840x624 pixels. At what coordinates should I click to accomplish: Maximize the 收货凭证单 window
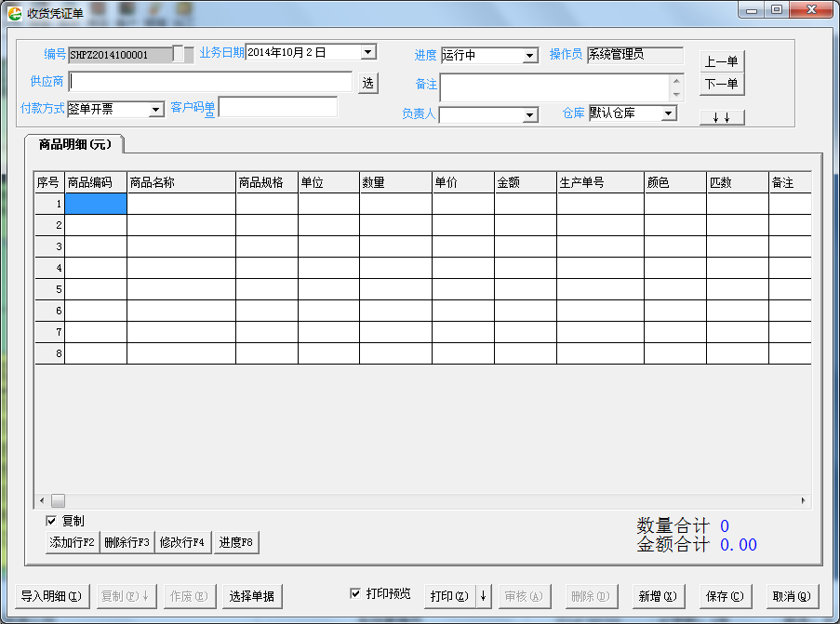[x=777, y=10]
